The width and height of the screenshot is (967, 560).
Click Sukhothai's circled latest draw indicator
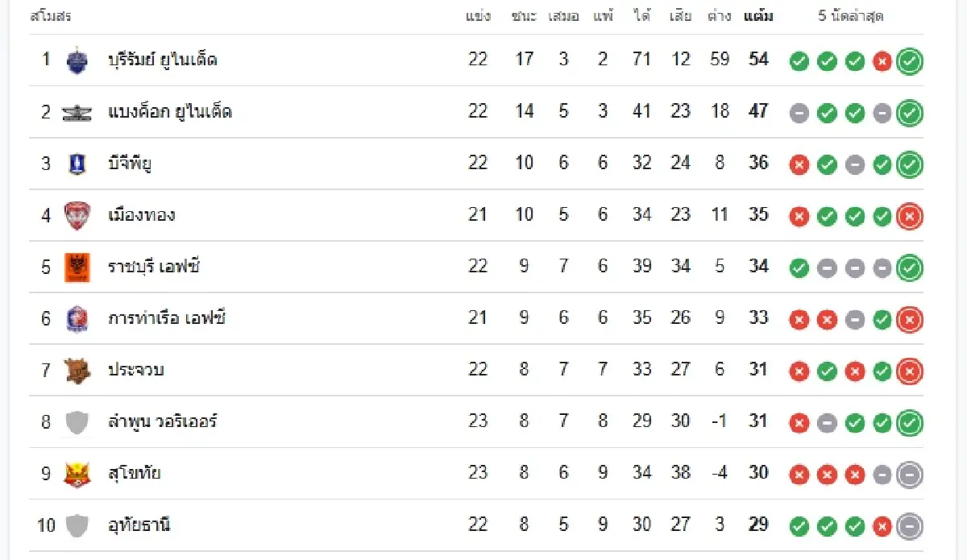(910, 475)
